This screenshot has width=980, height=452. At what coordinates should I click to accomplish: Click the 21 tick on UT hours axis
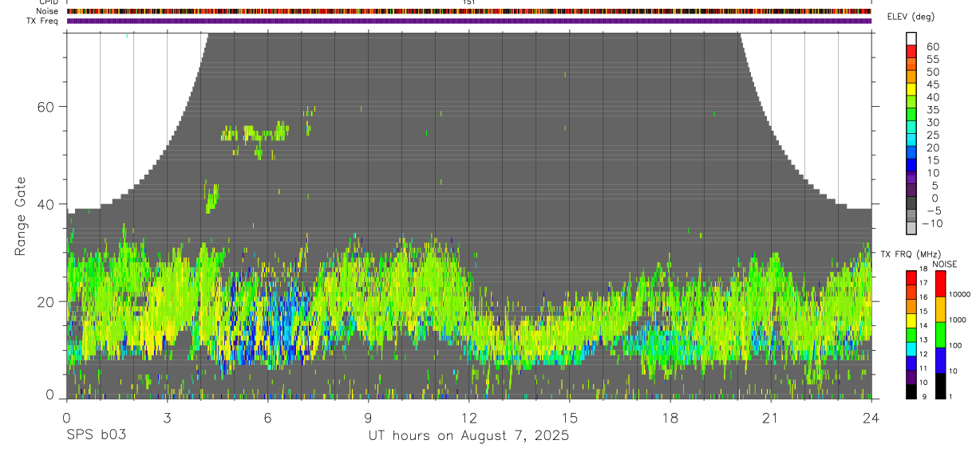tap(770, 418)
